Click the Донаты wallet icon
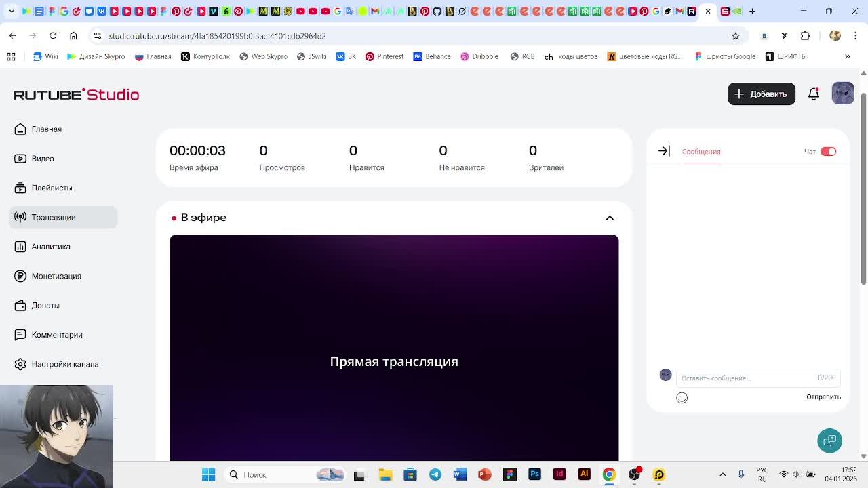 tap(20, 305)
